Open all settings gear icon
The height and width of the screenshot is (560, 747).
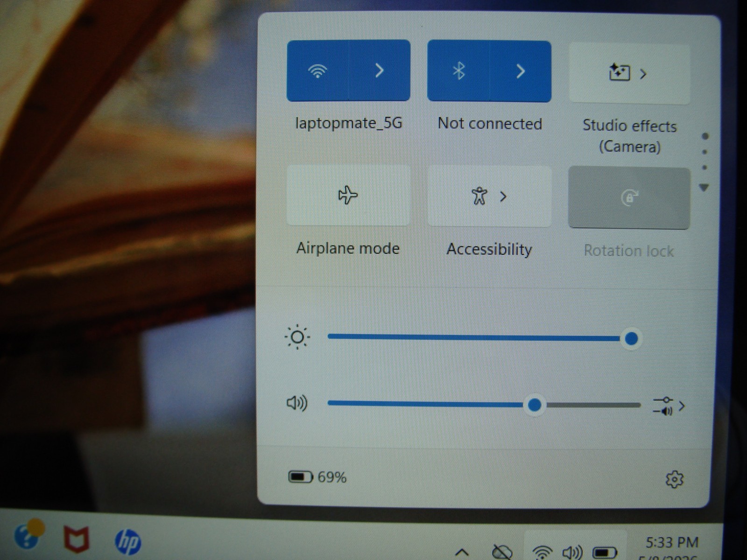coord(674,479)
